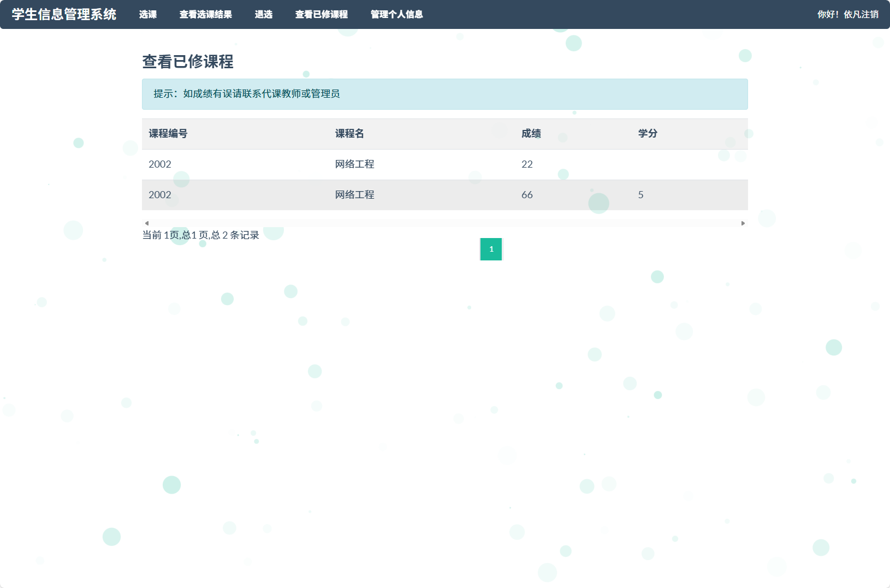Click the 成绩 column header
The width and height of the screenshot is (890, 588).
530,134
